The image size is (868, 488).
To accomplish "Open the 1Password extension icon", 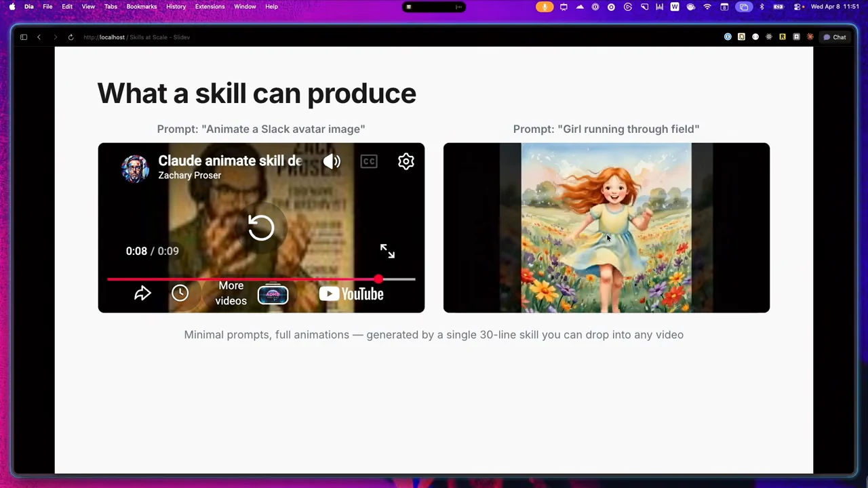I will tap(728, 37).
